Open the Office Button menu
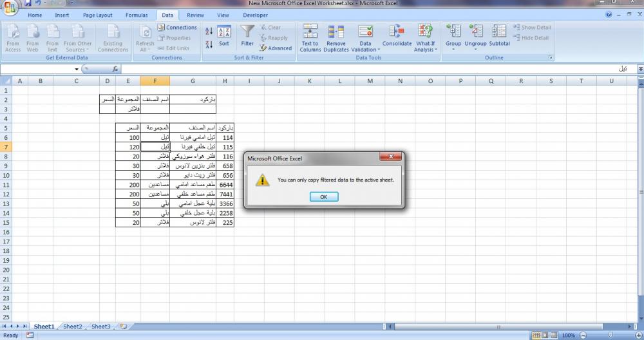 [x=10, y=6]
